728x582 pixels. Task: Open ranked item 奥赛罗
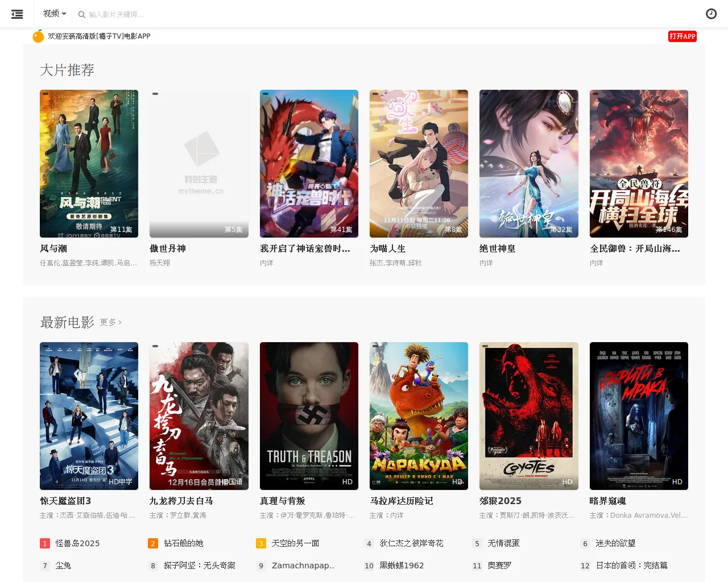499,566
